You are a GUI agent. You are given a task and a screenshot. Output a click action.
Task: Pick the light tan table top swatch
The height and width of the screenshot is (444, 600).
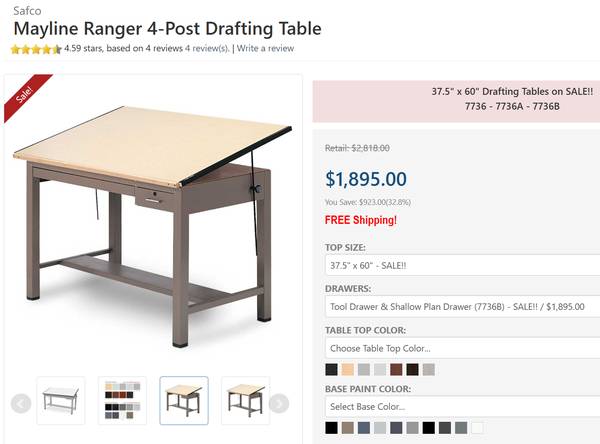(348, 370)
